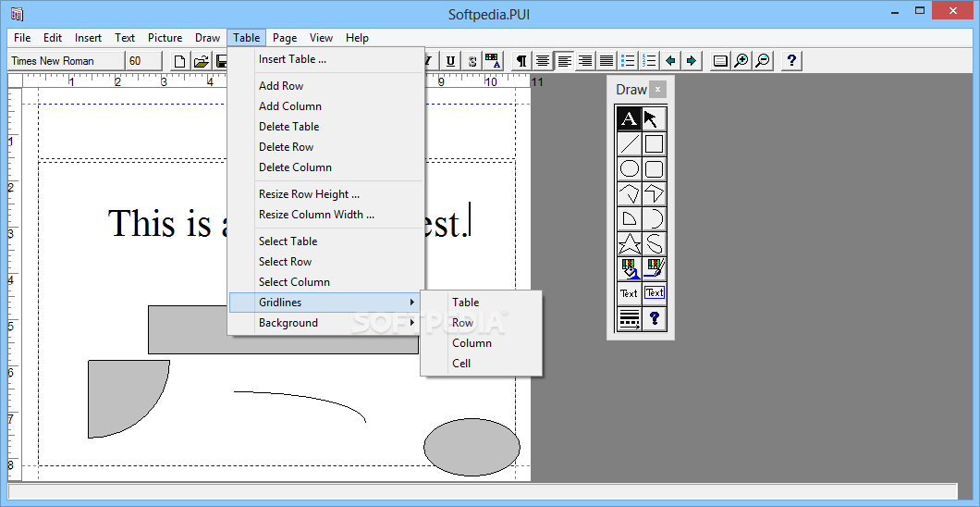Open the text color palette button
Image resolution: width=980 pixels, height=507 pixels.
[493, 61]
